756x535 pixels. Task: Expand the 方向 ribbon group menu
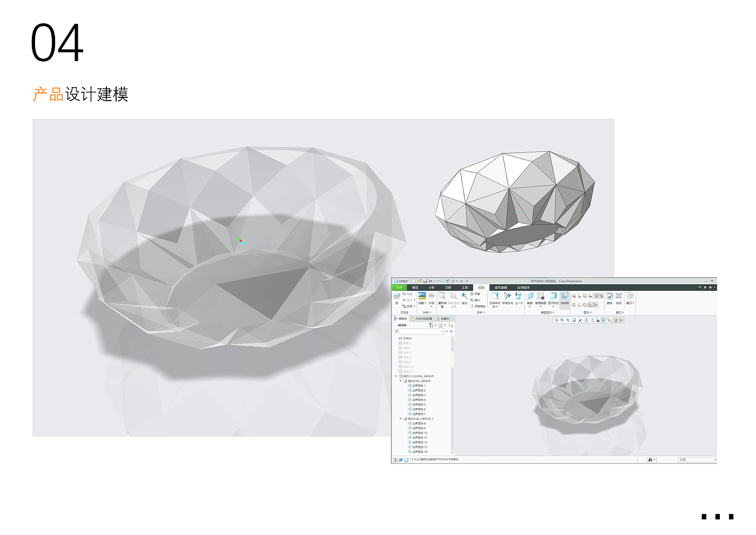point(481,312)
